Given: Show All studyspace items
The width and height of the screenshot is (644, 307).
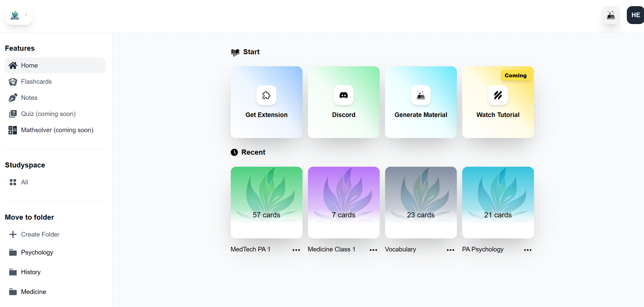Looking at the screenshot, I should pyautogui.click(x=24, y=182).
